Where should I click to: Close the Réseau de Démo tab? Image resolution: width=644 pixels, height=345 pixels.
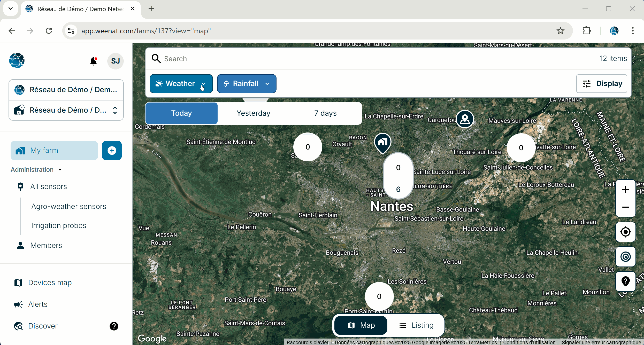click(x=133, y=9)
